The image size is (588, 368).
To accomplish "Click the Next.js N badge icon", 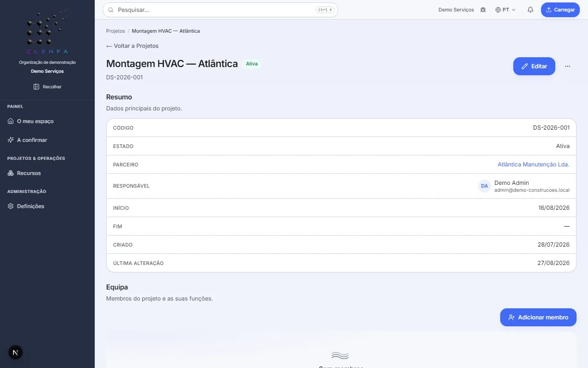I will (x=16, y=352).
